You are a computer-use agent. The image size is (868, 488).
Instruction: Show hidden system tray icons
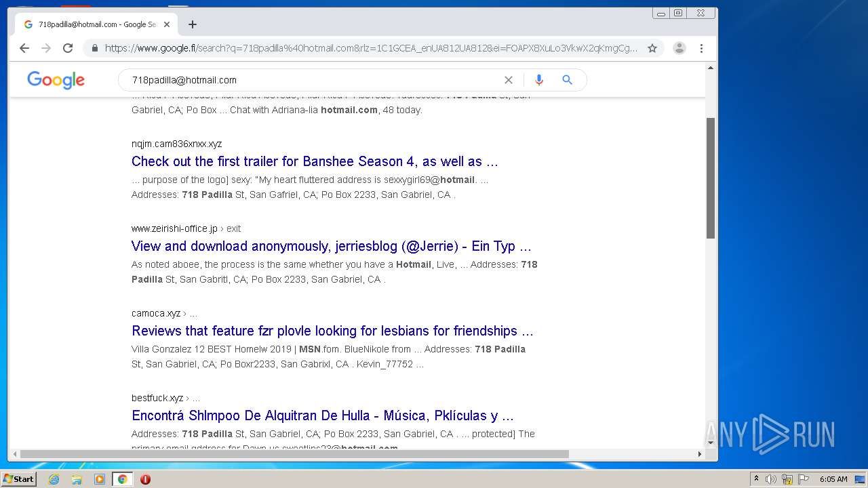tap(756, 479)
